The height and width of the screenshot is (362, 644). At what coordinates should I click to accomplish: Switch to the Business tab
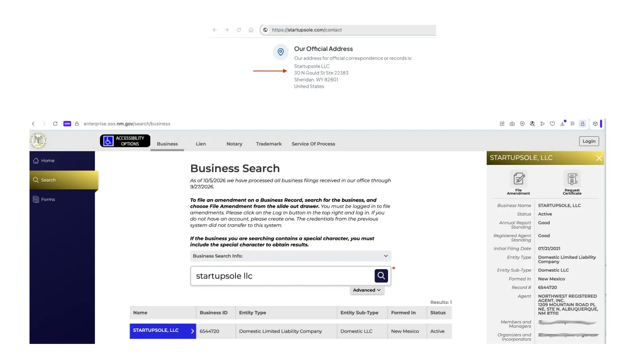point(167,144)
